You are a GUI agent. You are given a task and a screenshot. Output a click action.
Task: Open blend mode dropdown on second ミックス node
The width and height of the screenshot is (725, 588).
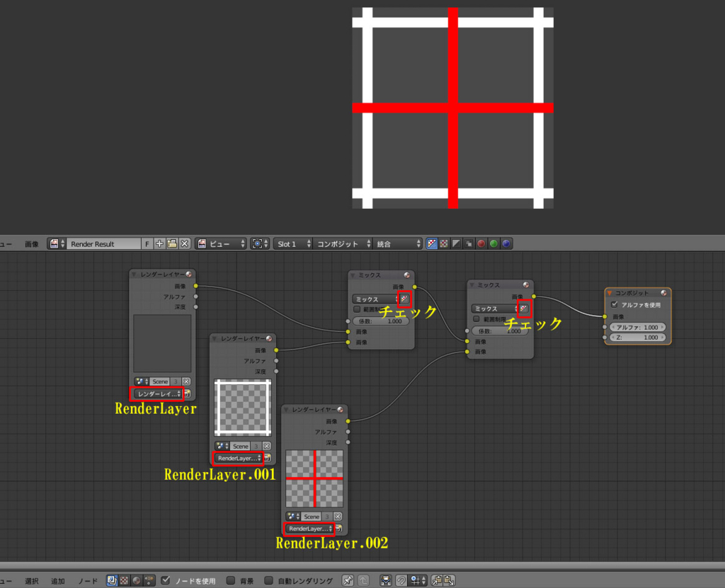pos(495,309)
